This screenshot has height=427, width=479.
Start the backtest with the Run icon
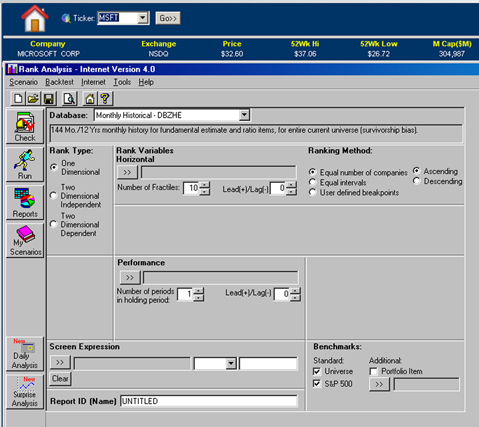click(x=25, y=165)
